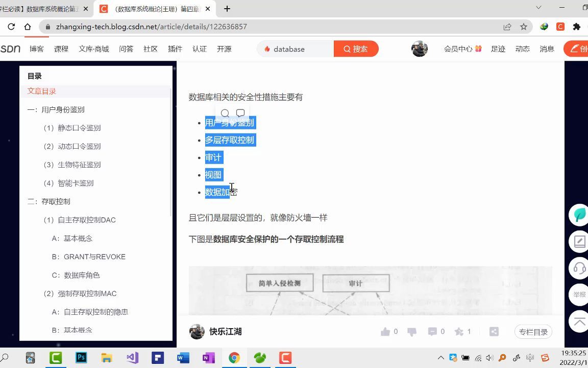Switch to the 【专栏必读】数据库系统概论 tab
The height and width of the screenshot is (368, 588).
(x=41, y=8)
